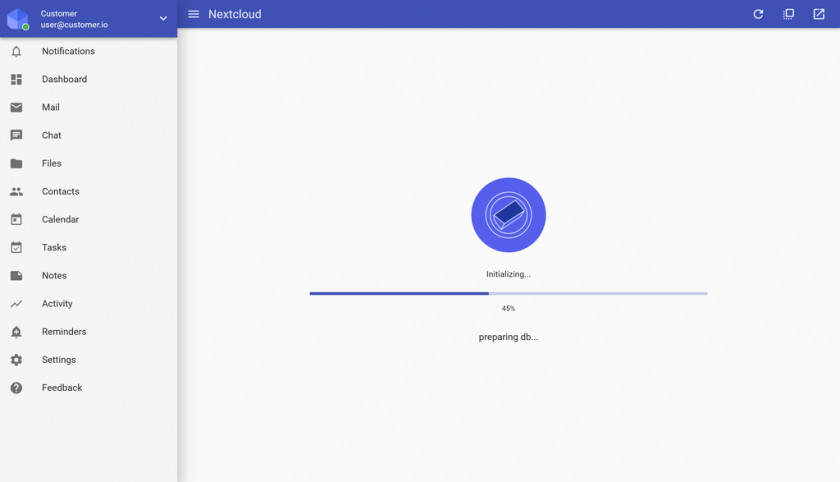
Task: Click the cube logo with status dot
Action: (18, 19)
